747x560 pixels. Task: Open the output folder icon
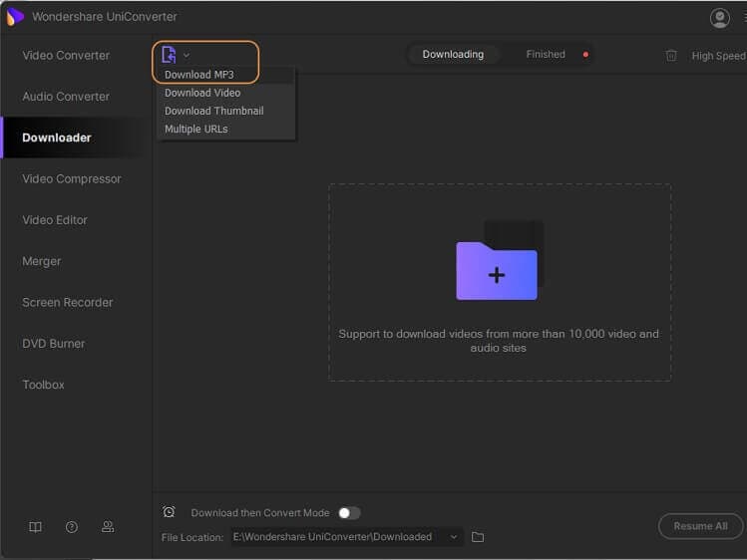pos(478,537)
